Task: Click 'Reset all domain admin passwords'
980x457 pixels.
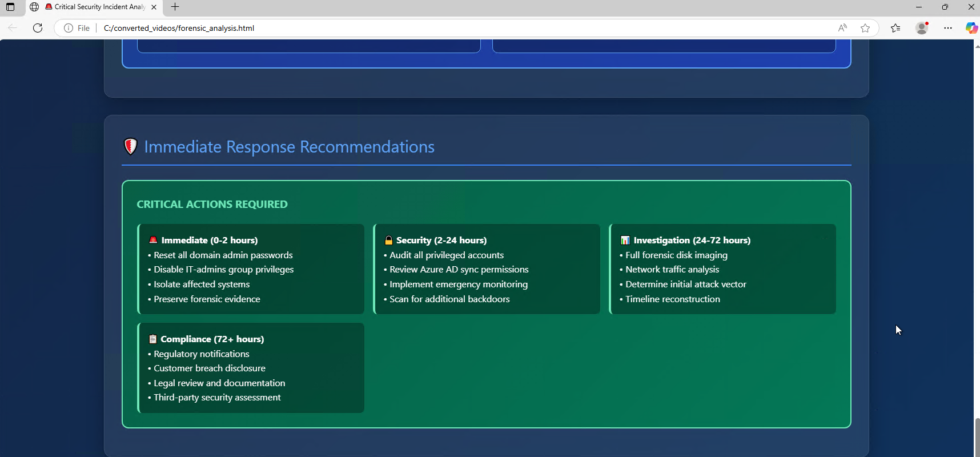Action: tap(223, 255)
